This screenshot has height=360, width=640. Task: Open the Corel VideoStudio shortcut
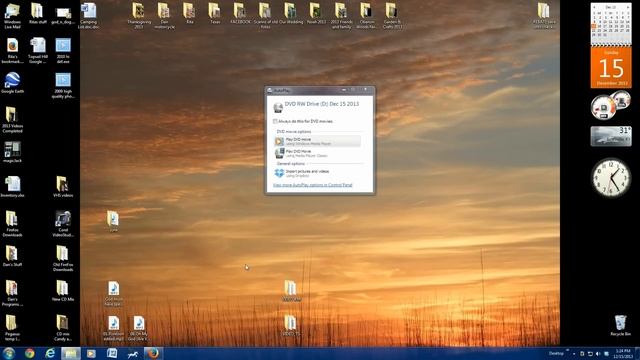coord(63,224)
